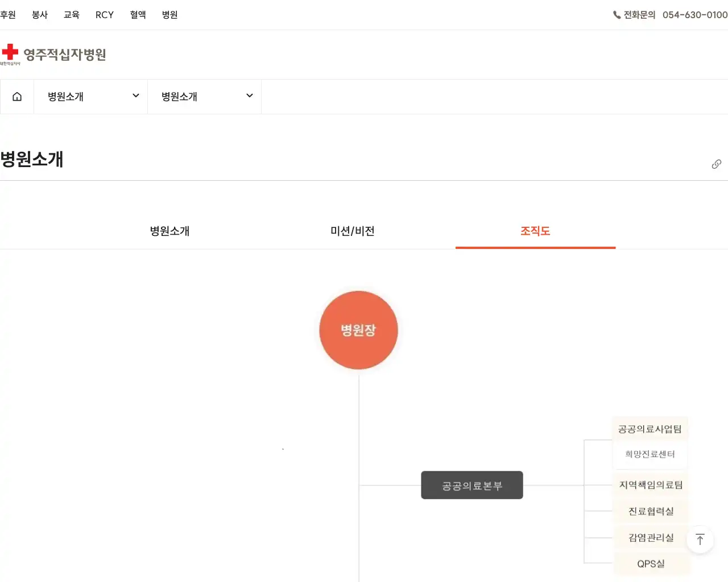Open the first 병원소개 breadcrumb dropdown
The height and width of the screenshot is (582, 728).
(90, 96)
